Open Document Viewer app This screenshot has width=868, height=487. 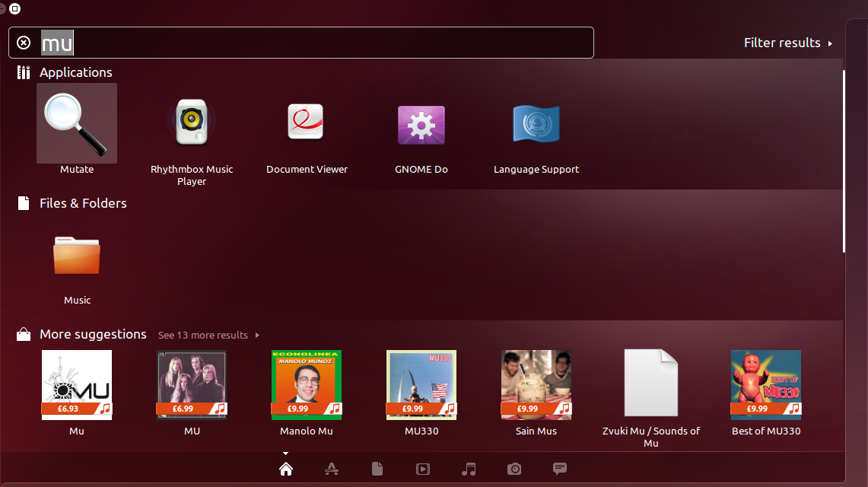coord(306,123)
